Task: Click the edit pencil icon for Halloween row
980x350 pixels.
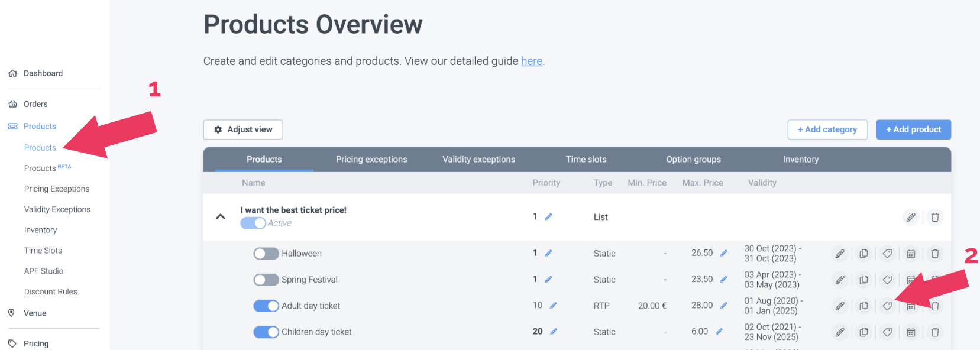Action: click(x=840, y=254)
